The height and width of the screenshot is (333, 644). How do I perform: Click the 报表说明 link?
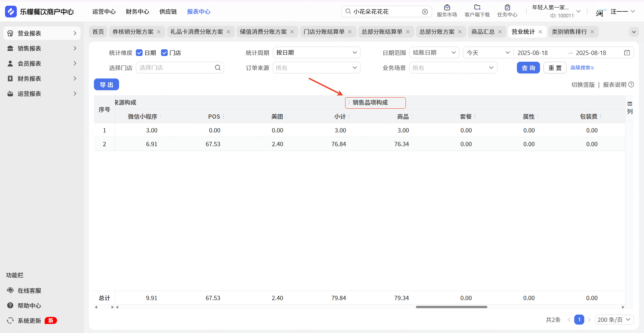click(614, 85)
